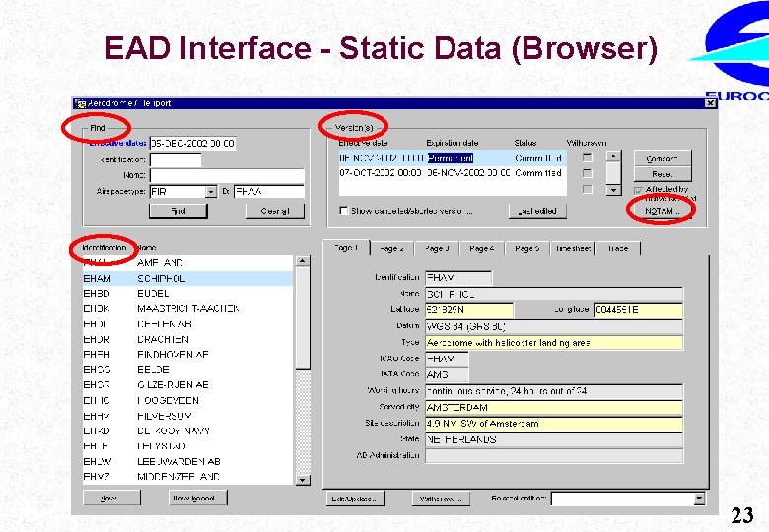This screenshot has height=532, width=769.
Task: Click the IATA Code field AMS
Action: [x=447, y=374]
